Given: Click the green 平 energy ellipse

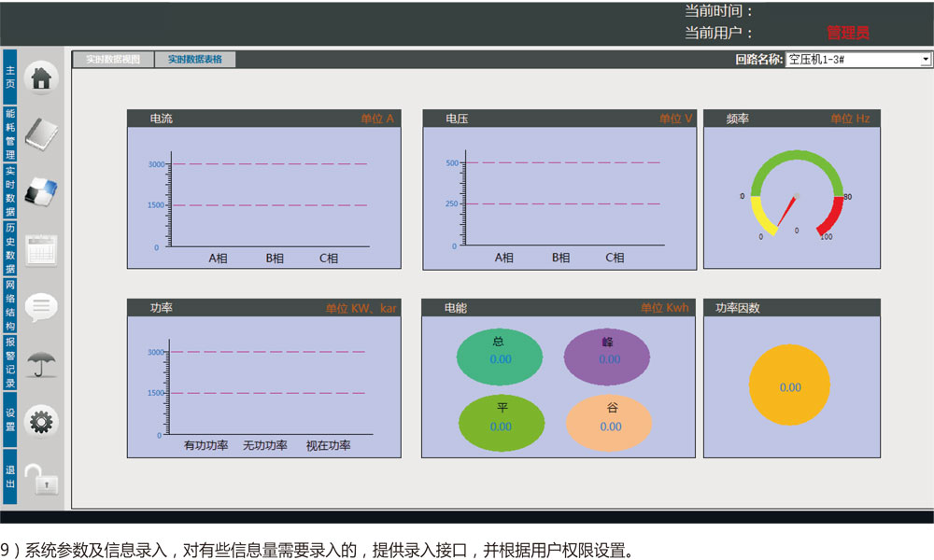Looking at the screenshot, I should click(502, 423).
